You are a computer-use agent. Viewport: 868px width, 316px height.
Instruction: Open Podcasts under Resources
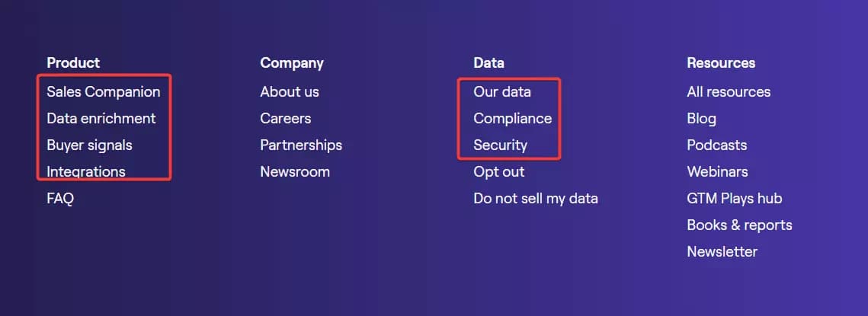pos(716,145)
